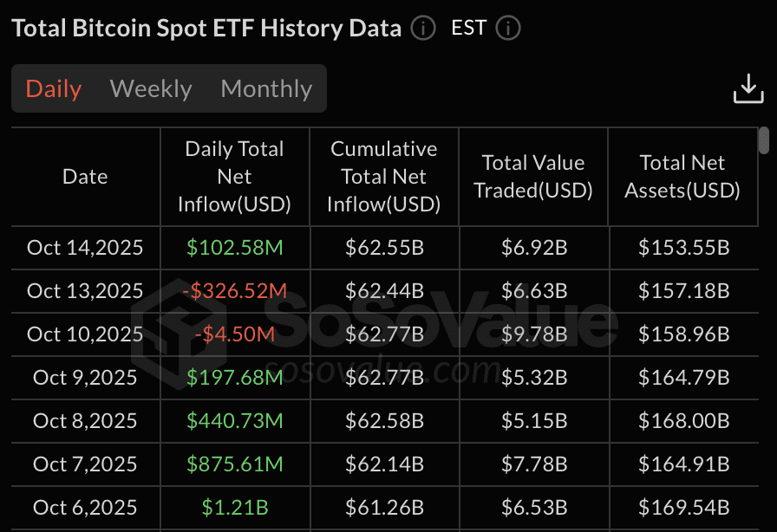
Task: Click Total Net Assets column header
Action: coord(682,177)
